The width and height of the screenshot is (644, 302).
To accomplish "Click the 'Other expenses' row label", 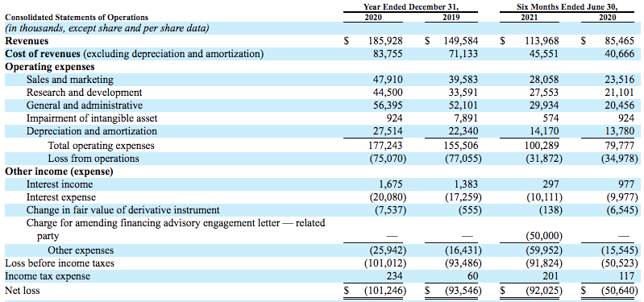I will coord(81,250).
